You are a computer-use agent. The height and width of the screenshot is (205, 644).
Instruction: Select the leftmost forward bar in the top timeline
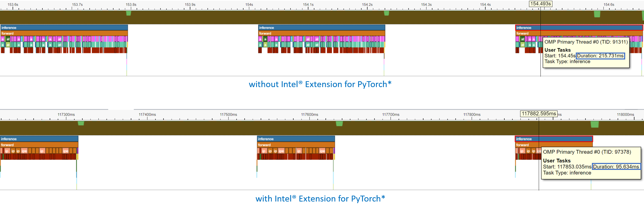64,33
